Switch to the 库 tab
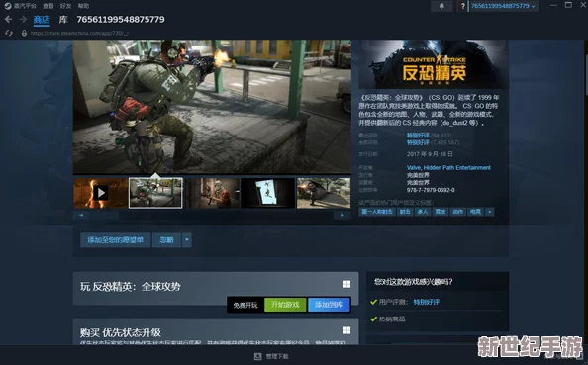The height and width of the screenshot is (365, 588). tap(63, 20)
